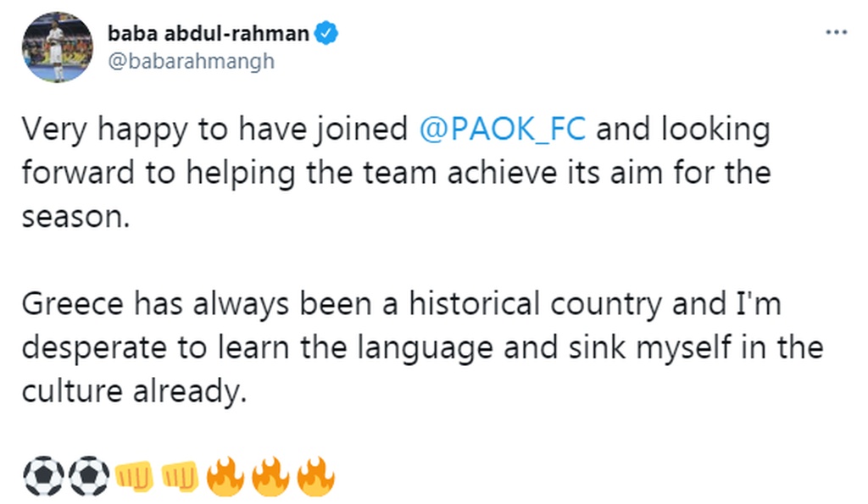Click the word "historical" in the tweet
Screen dimensions: 868x504
point(492,305)
